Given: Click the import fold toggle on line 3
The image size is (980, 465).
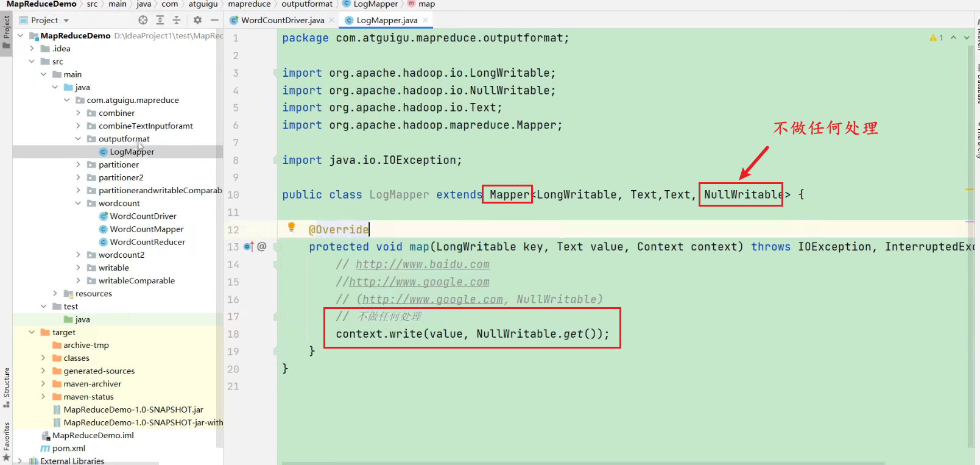Looking at the screenshot, I should tap(276, 73).
